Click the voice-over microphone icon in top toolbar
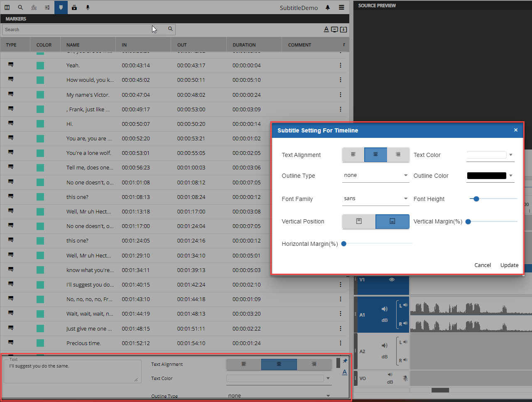Image resolution: width=532 pixels, height=402 pixels. click(x=88, y=7)
